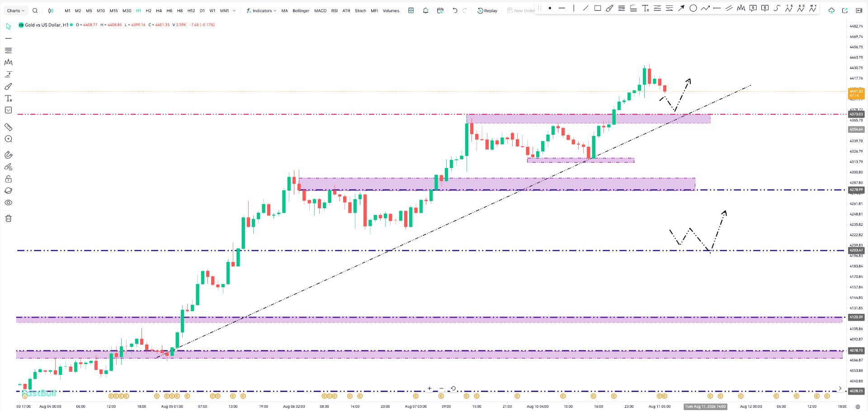This screenshot has width=868, height=411.
Task: Change the candlestick chart type
Action: pos(51,10)
